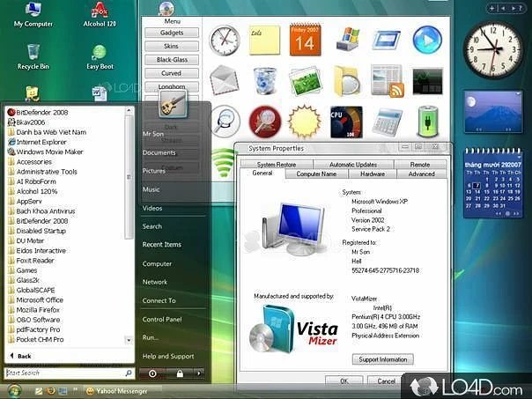Click Back in the programs list

(21, 356)
